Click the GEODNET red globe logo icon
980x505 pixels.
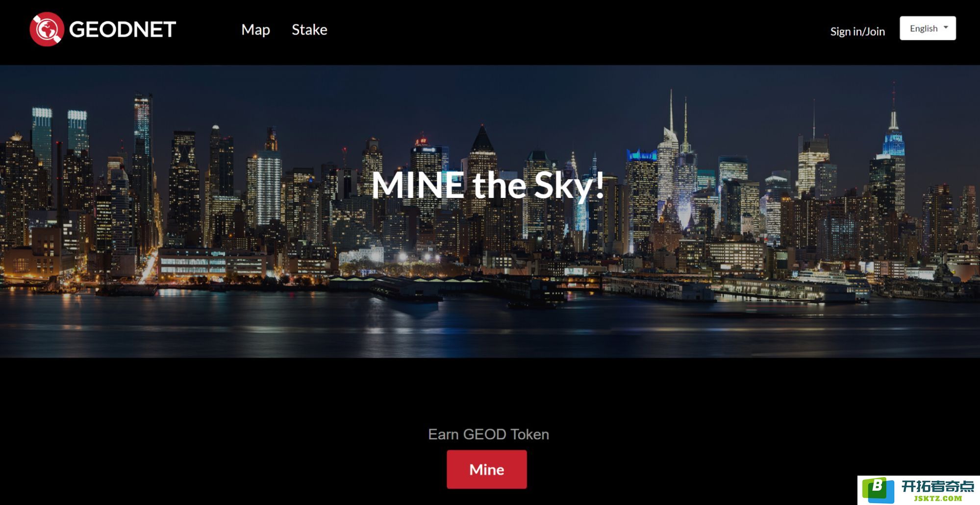(x=47, y=29)
